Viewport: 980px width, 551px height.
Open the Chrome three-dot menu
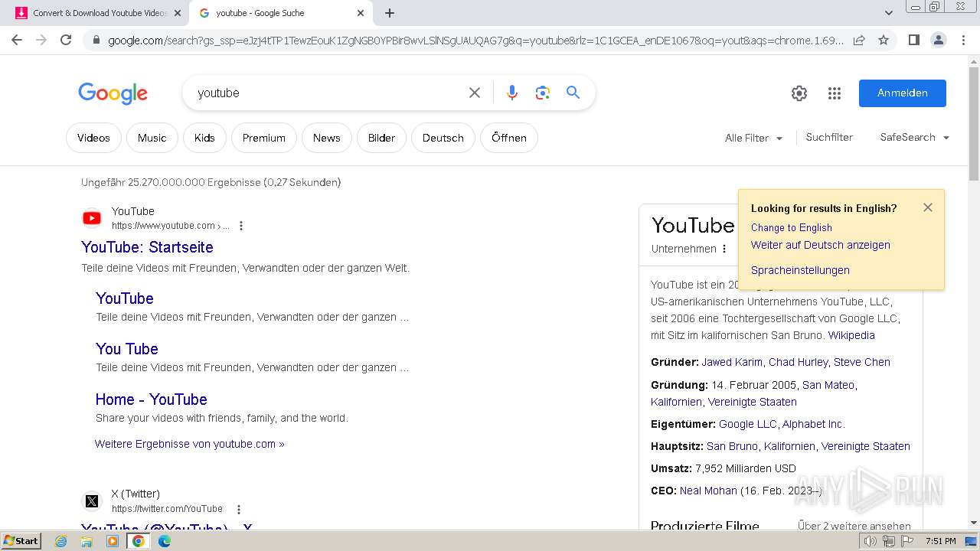coord(963,40)
